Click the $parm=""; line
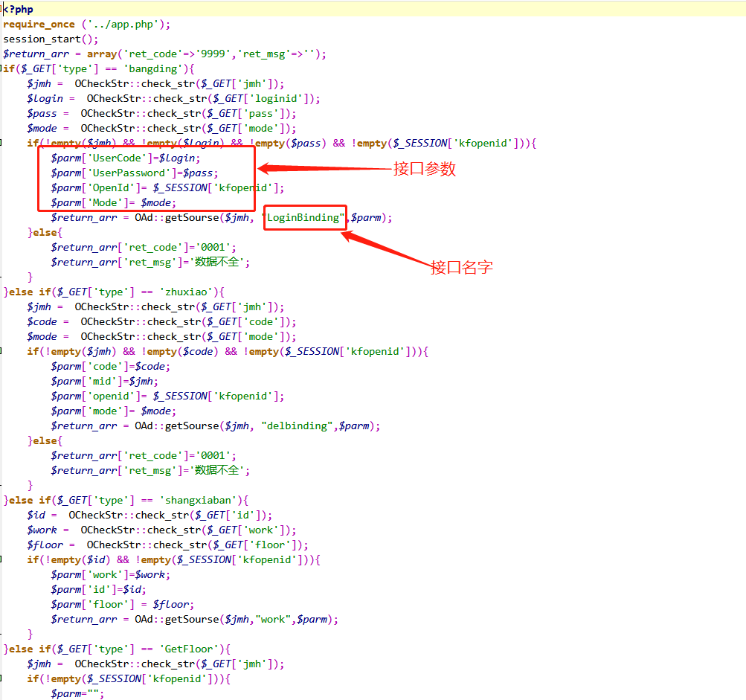Image resolution: width=746 pixels, height=700 pixels. pyautogui.click(x=77, y=694)
